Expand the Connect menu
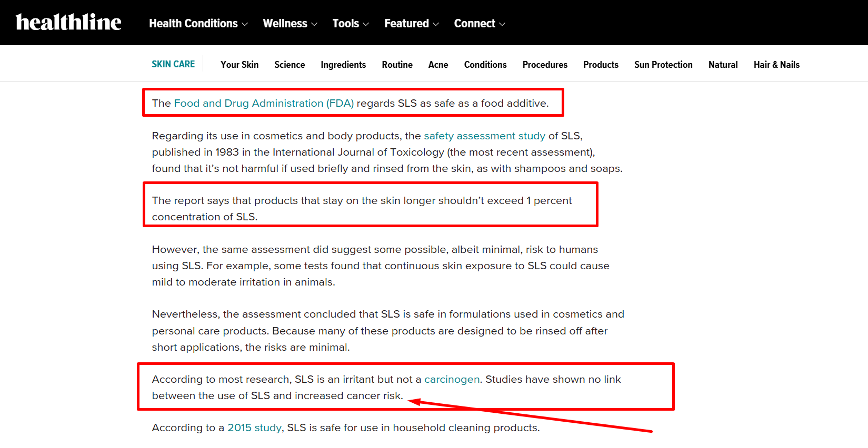This screenshot has height=448, width=868. 480,24
